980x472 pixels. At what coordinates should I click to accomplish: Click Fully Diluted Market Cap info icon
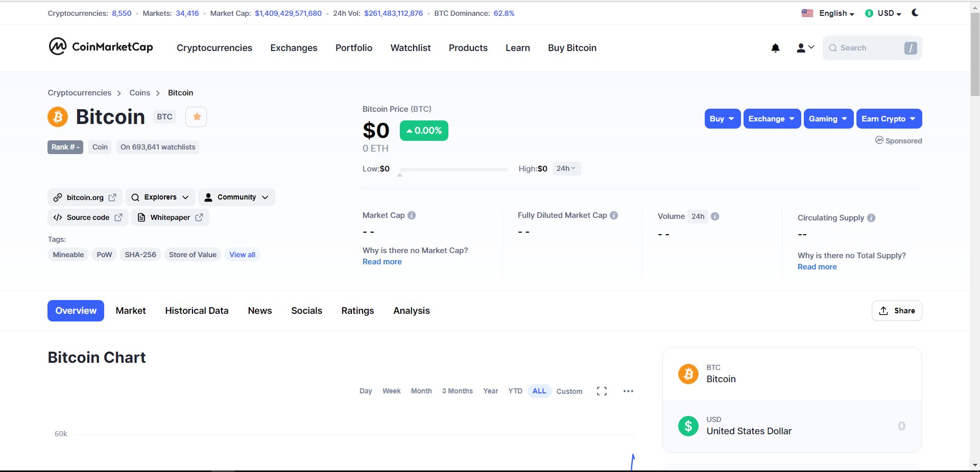(x=614, y=215)
